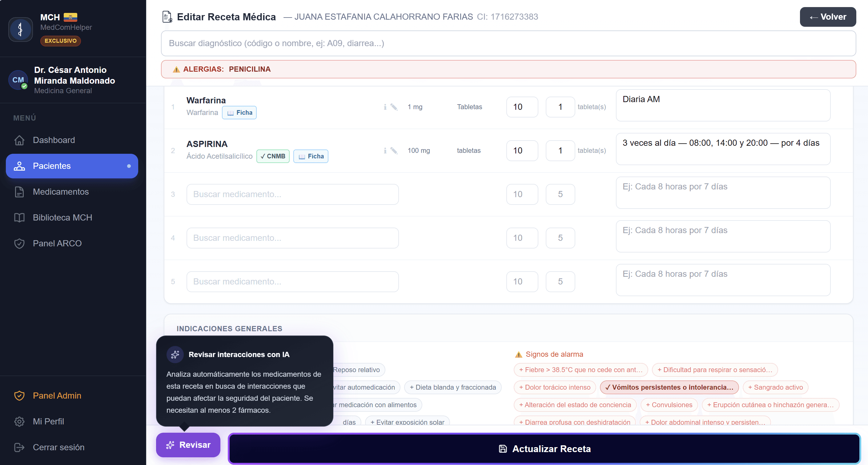Open the tabletas unit selector for ASPIRINA
Image resolution: width=868 pixels, height=465 pixels.
[468, 150]
